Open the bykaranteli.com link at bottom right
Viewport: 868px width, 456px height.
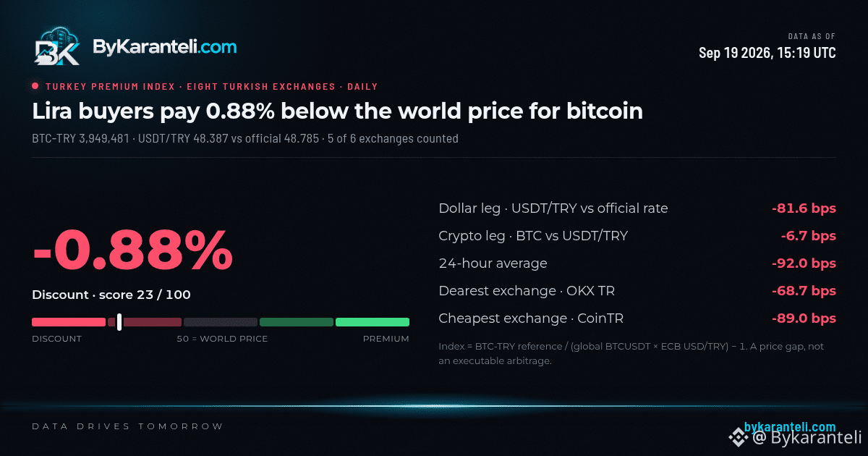[790, 427]
